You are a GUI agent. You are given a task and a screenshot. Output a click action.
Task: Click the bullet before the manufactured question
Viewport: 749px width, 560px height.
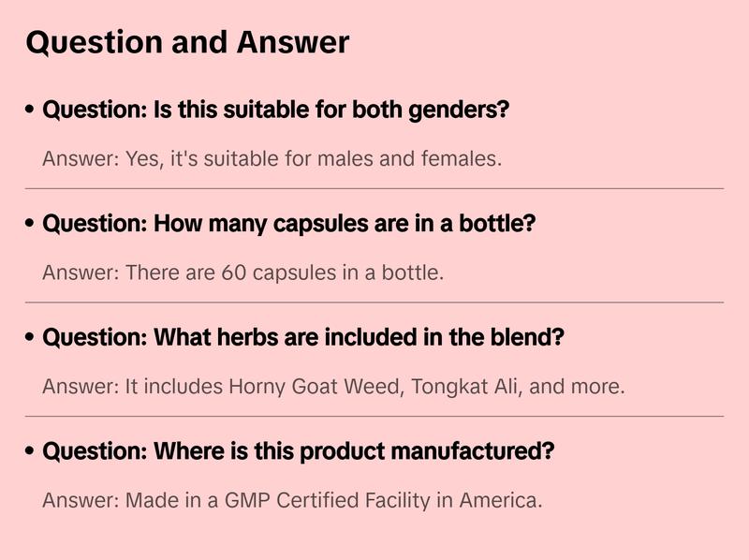click(x=31, y=452)
